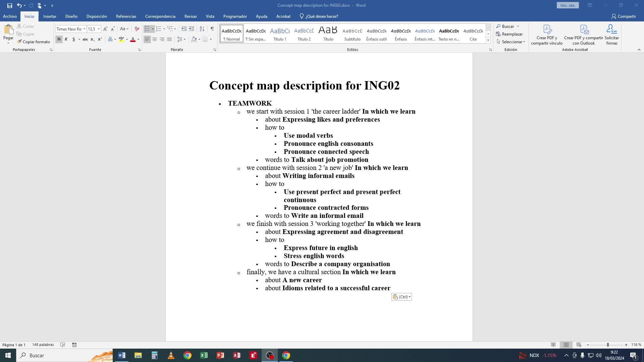644x362 pixels.
Task: Expand the Seleccionar dropdown
Action: [x=511, y=42]
